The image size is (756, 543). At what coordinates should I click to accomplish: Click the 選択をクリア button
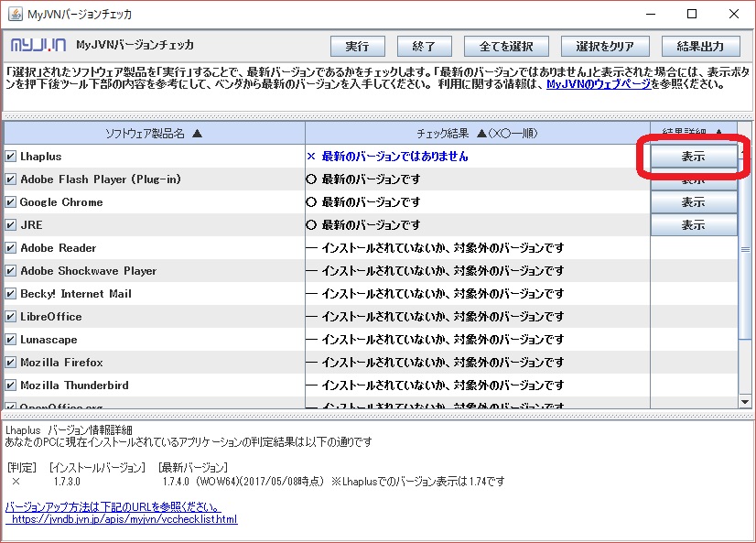coord(605,47)
